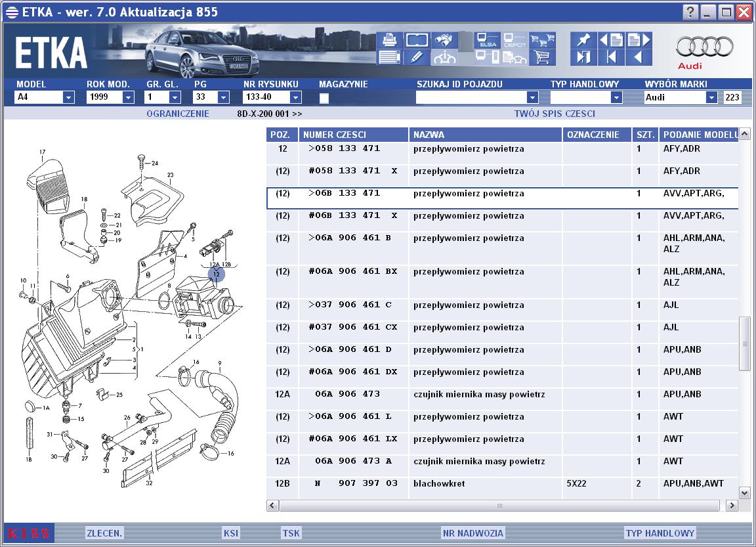Click the help question mark in the title bar

690,12
